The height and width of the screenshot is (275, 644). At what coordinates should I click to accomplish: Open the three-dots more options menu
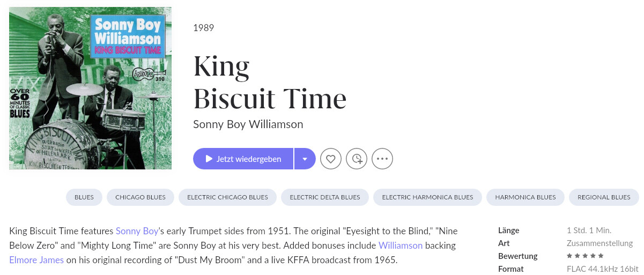point(382,159)
